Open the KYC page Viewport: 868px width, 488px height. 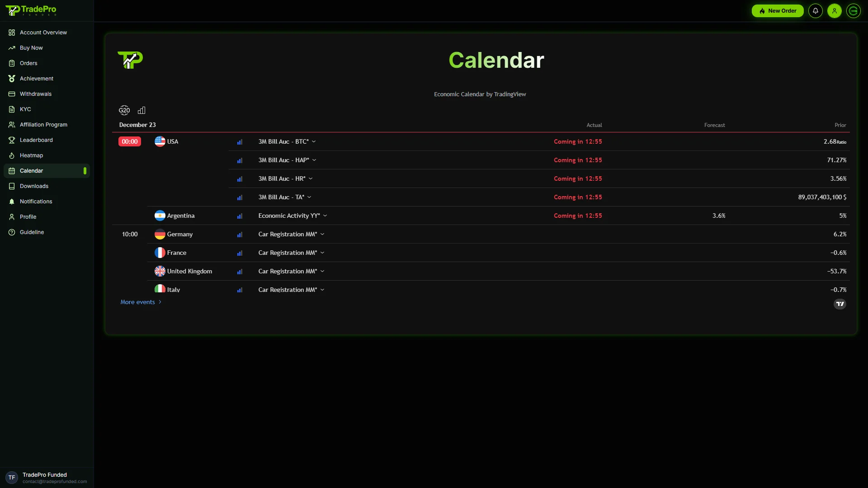click(47, 109)
